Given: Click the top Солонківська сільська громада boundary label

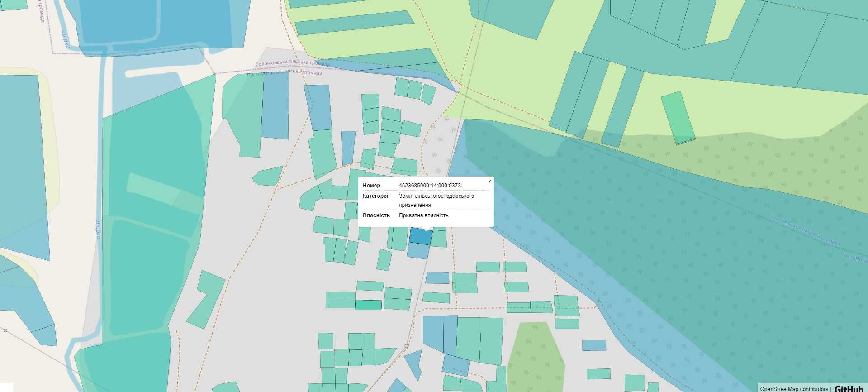Looking at the screenshot, I should pyautogui.click(x=292, y=63).
